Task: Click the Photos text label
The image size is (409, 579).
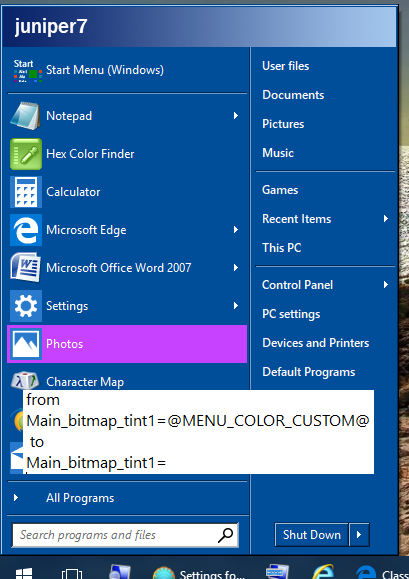Action: 65,344
